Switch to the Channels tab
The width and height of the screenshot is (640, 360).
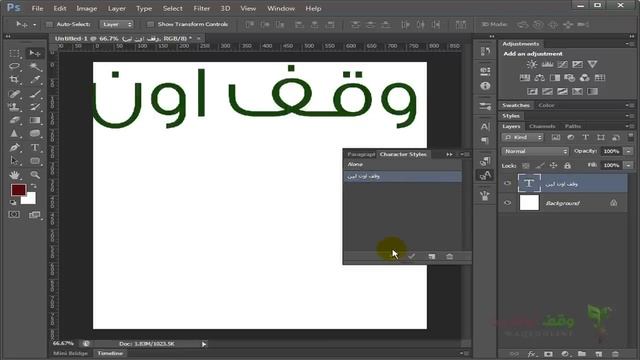(542, 127)
